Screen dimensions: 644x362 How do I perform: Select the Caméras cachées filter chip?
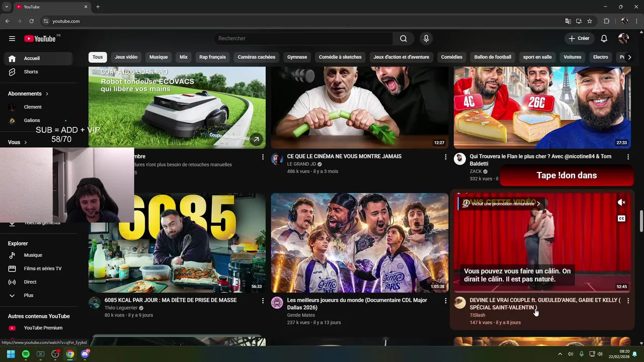pos(257,57)
